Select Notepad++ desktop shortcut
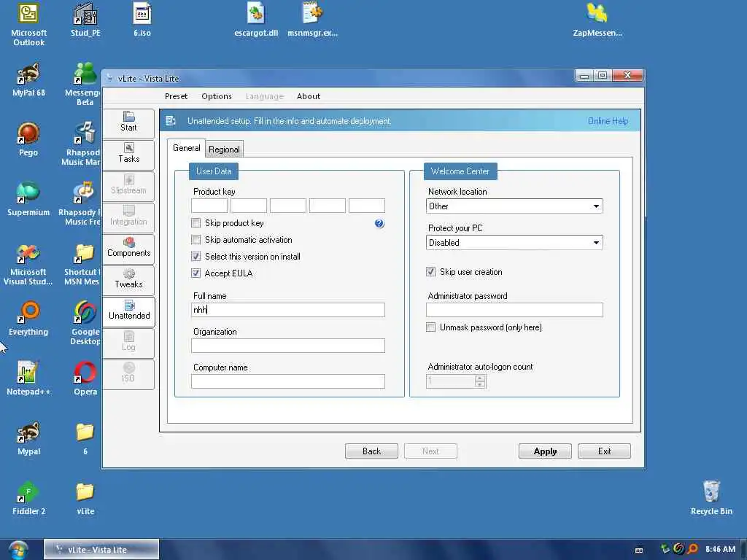The width and height of the screenshot is (747, 560). pyautogui.click(x=28, y=379)
